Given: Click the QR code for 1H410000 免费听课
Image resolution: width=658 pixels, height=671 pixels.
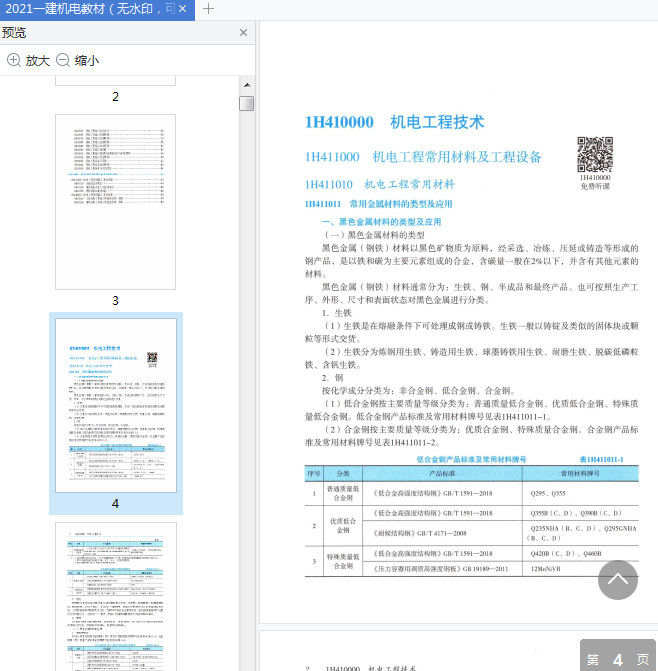Looking at the screenshot, I should coord(595,154).
